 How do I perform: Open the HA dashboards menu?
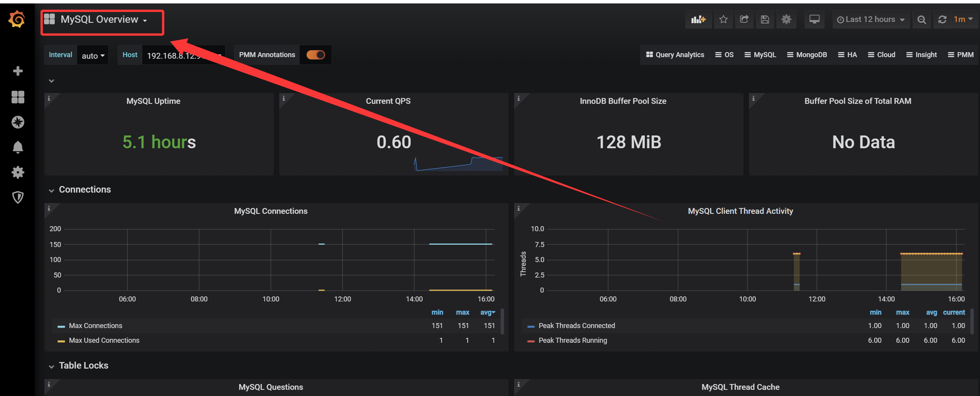(847, 55)
